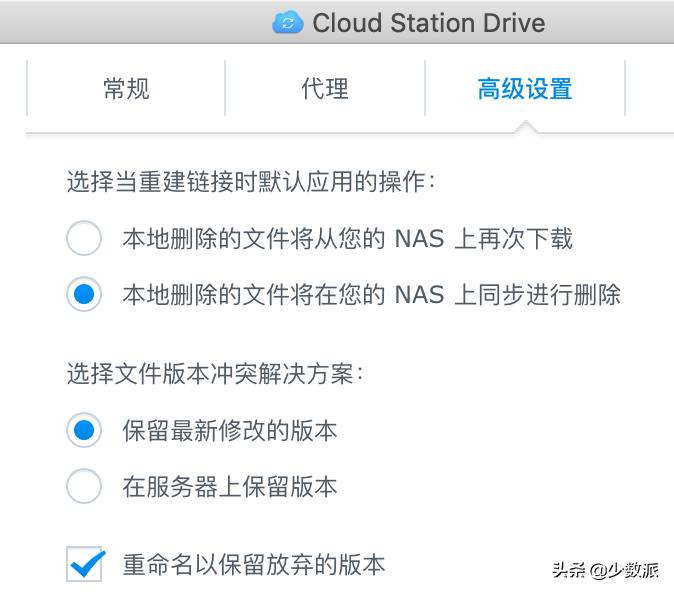674x594 pixels.
Task: Switch to the 常规 tab
Action: tap(126, 89)
